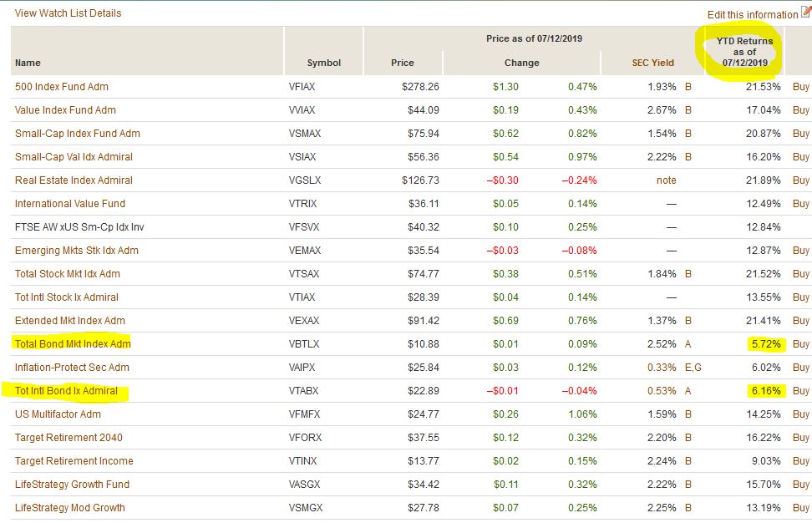Click the E,G footnote in VAIPX row
The image size is (812, 523).
[693, 367]
